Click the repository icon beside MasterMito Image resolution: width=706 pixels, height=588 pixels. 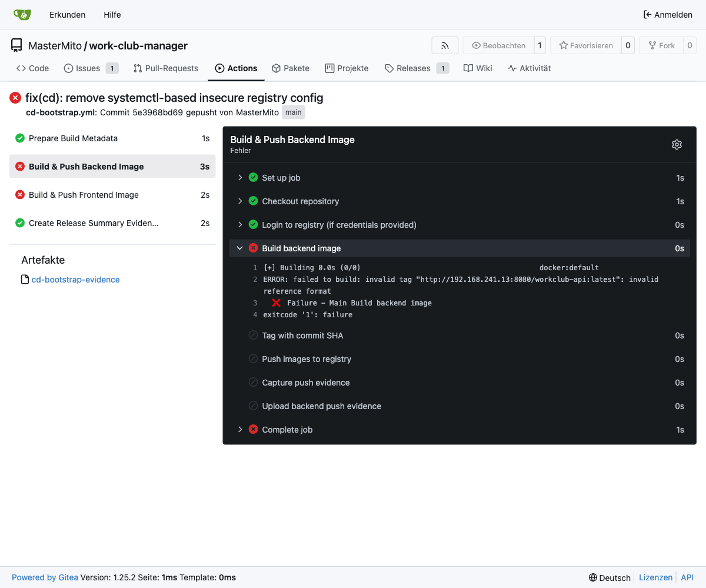click(x=16, y=45)
